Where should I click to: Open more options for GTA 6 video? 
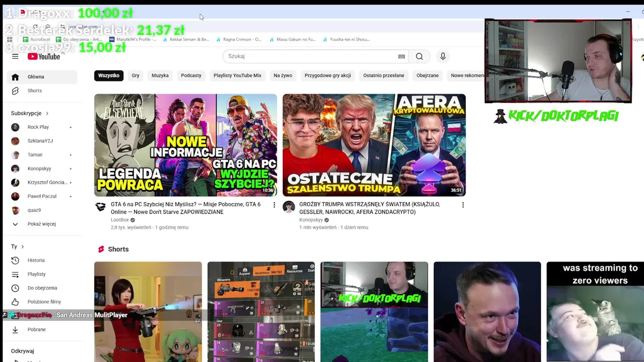tap(274, 205)
